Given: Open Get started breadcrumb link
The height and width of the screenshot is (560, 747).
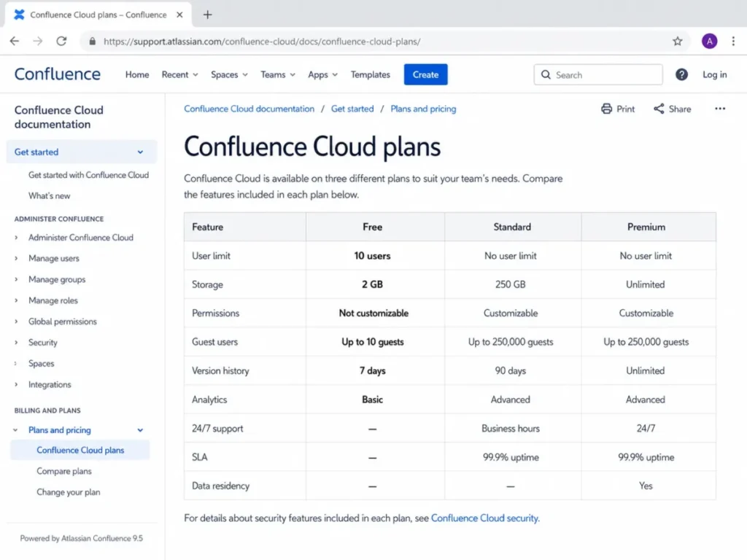Looking at the screenshot, I should [352, 109].
